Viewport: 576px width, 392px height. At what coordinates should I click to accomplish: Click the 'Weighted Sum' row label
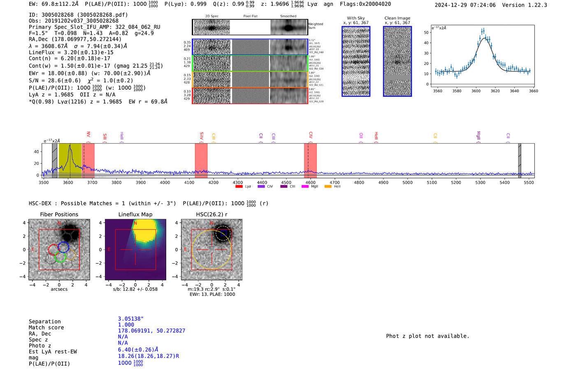coord(316,26)
